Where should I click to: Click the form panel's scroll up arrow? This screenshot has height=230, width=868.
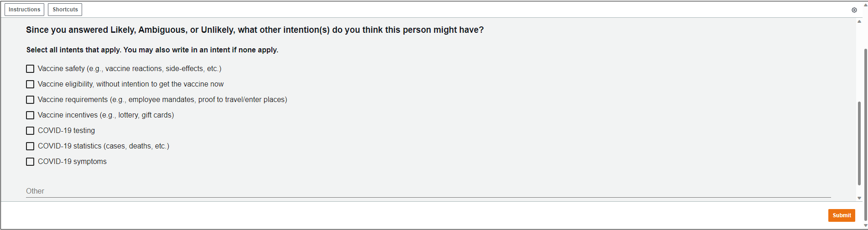pyautogui.click(x=859, y=21)
